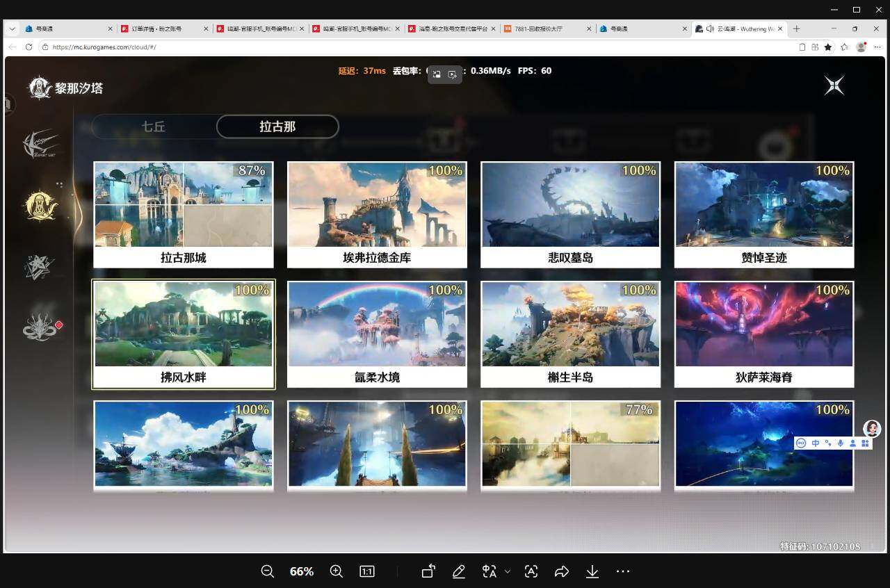Zoom in the image viewer
This screenshot has width=890, height=588.
pos(336,571)
